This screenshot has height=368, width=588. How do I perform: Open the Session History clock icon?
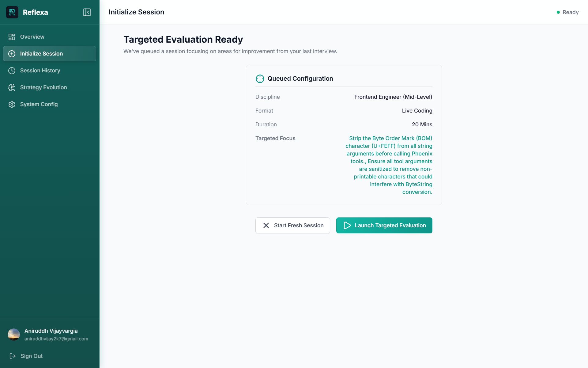pos(12,71)
